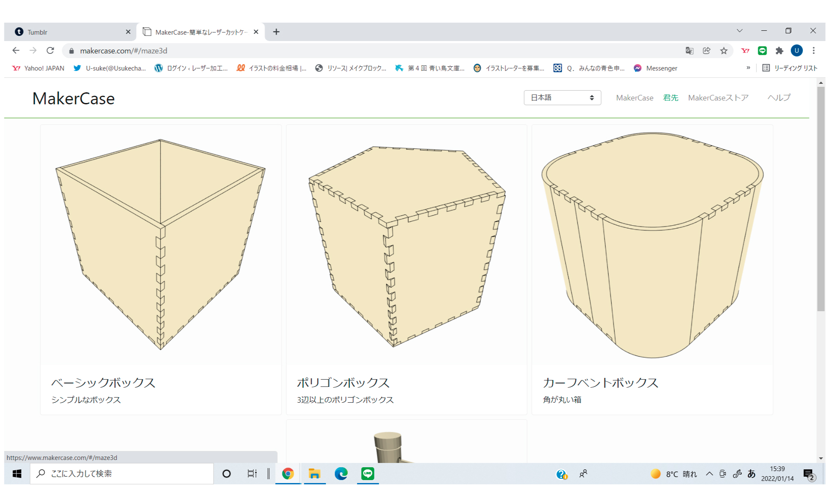
Task: Click the Google Translate icon in the address bar
Action: [x=689, y=50]
